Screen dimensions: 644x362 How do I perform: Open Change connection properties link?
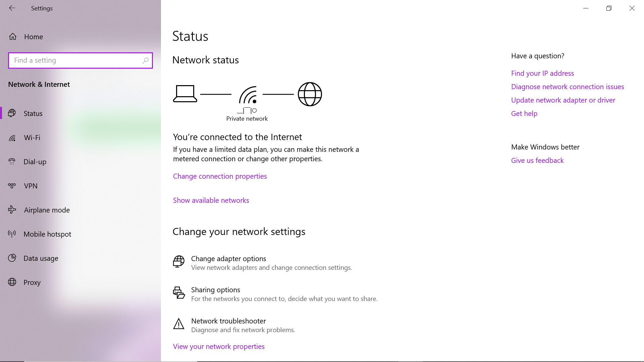point(220,176)
